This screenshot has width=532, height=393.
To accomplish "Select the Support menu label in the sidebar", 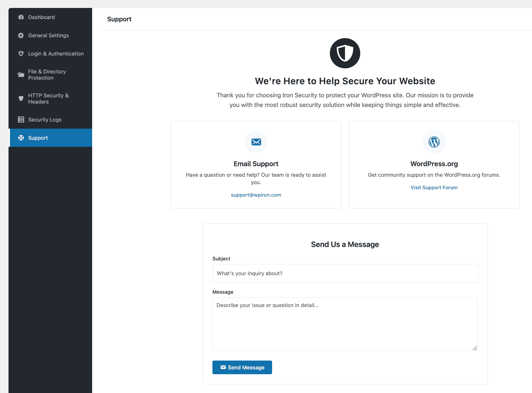I will pyautogui.click(x=38, y=138).
